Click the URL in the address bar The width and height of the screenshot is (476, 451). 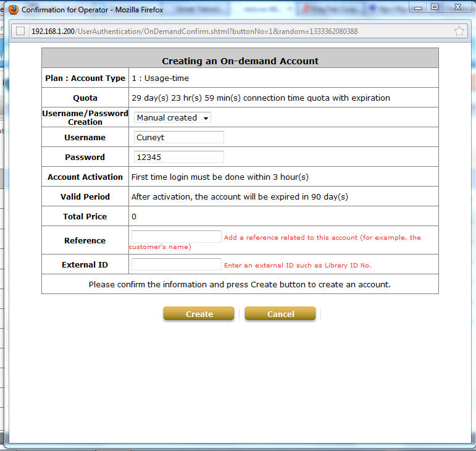194,32
